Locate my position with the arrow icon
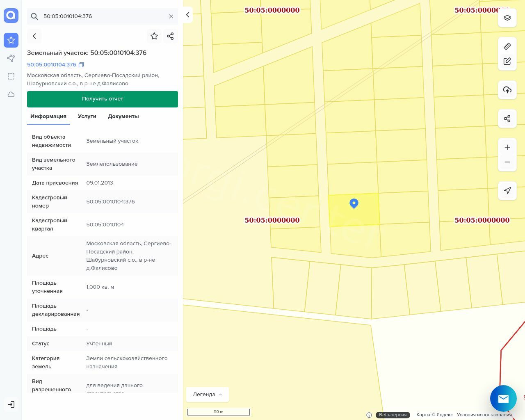 point(507,190)
